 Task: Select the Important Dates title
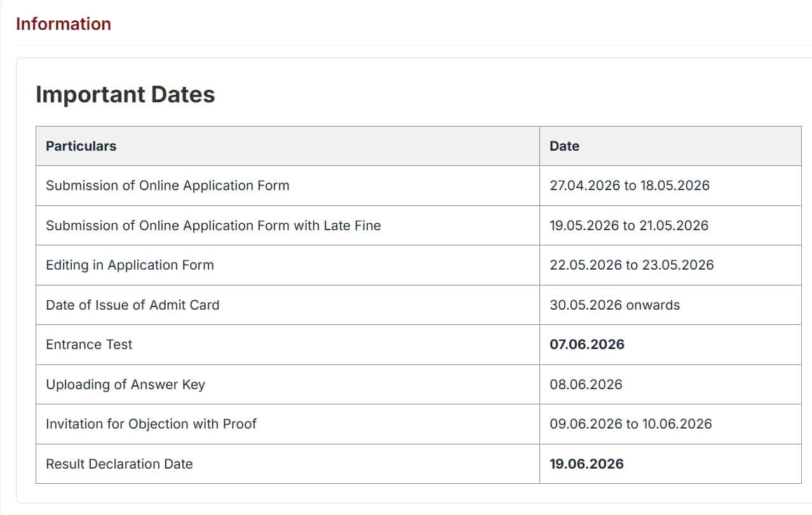(125, 95)
